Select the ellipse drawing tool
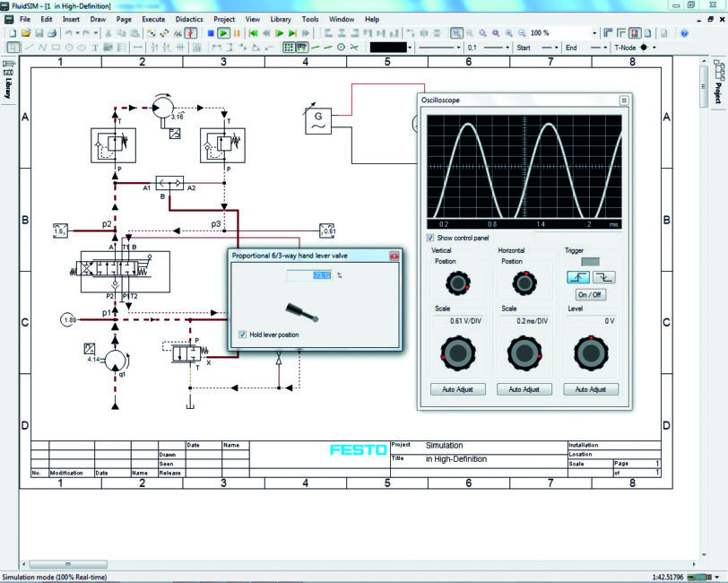 pyautogui.click(x=82, y=48)
